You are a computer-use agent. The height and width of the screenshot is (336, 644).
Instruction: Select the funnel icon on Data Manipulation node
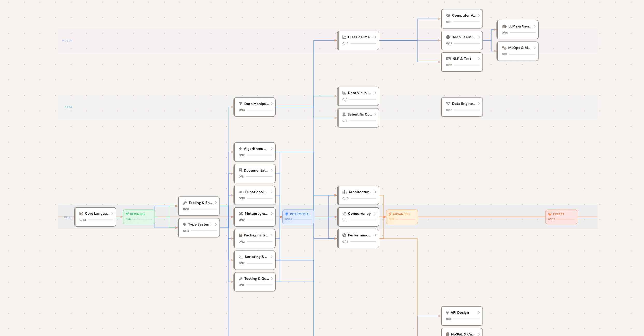pyautogui.click(x=240, y=104)
